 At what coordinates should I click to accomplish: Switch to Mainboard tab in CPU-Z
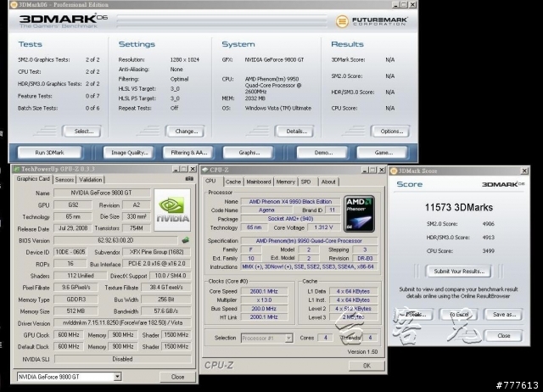258,182
